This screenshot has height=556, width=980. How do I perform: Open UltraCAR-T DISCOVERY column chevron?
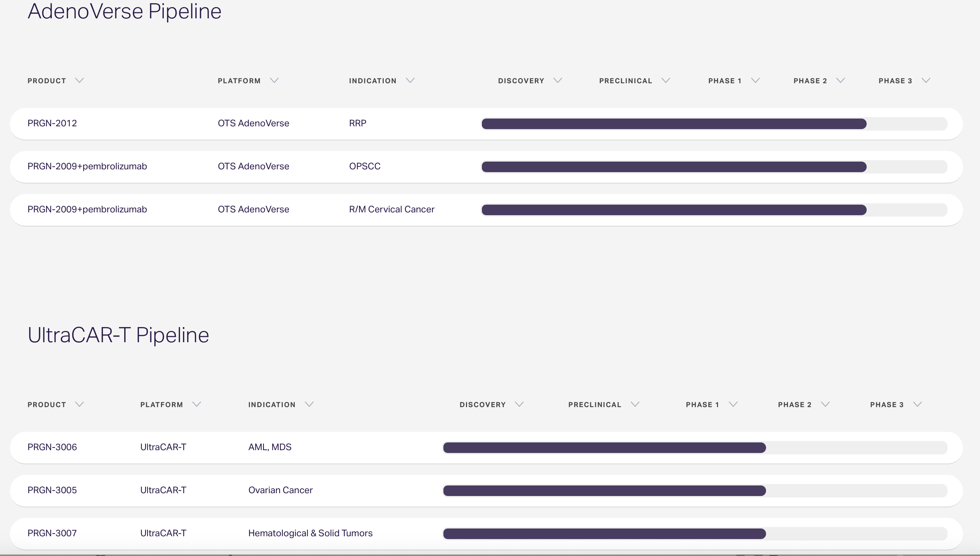pyautogui.click(x=519, y=404)
